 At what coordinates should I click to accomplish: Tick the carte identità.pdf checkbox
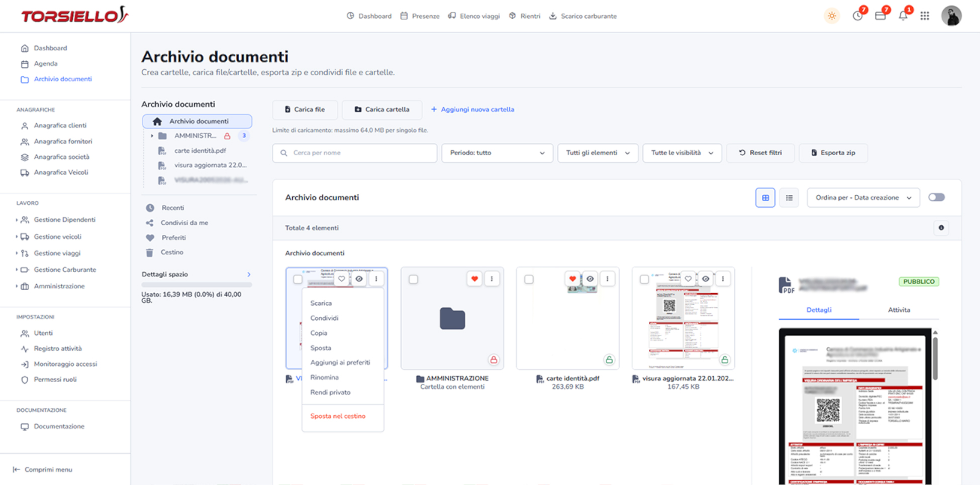click(529, 279)
